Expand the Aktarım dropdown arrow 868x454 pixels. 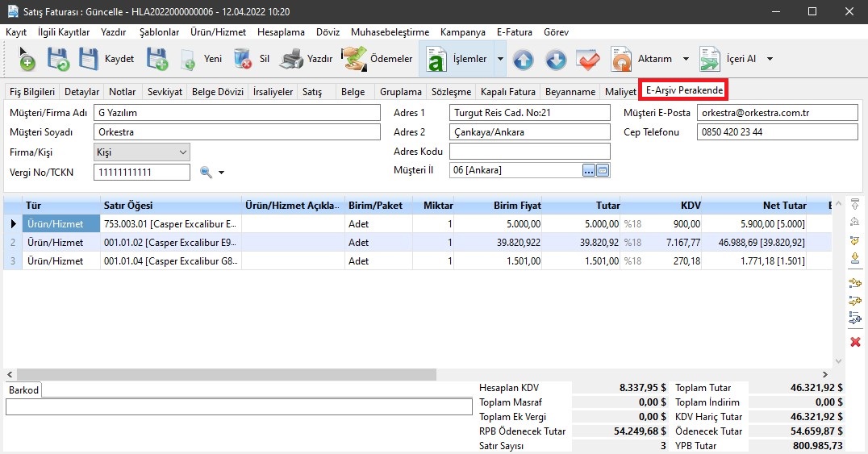click(x=686, y=59)
